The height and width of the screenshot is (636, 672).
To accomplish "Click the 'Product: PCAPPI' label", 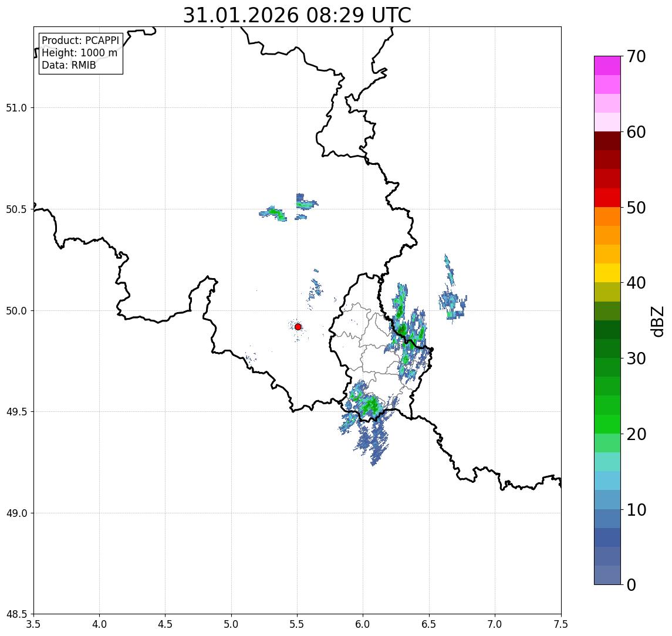I will 80,40.
